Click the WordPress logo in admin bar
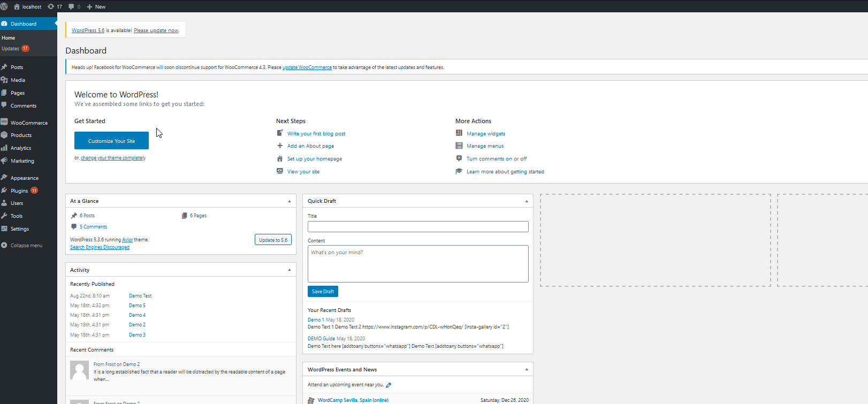 click(4, 6)
